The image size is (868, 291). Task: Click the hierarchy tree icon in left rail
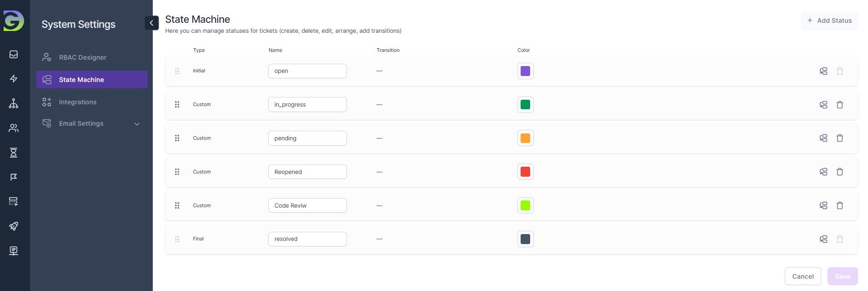pos(14,103)
